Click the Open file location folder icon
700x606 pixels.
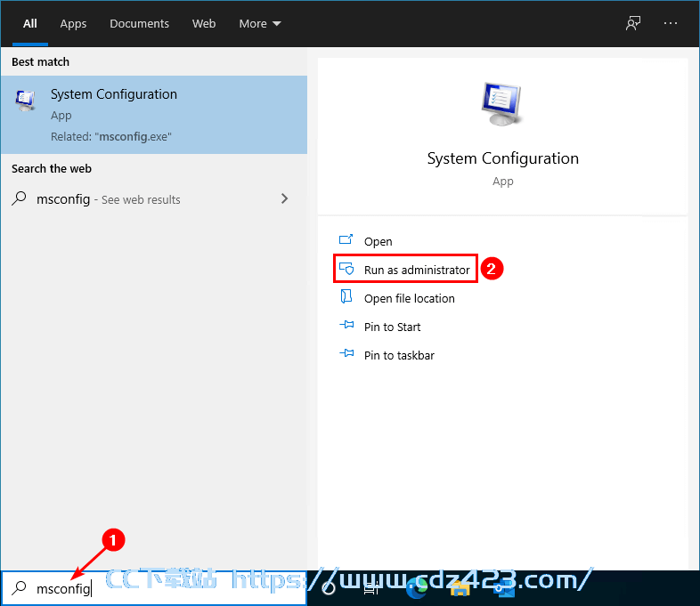point(346,296)
